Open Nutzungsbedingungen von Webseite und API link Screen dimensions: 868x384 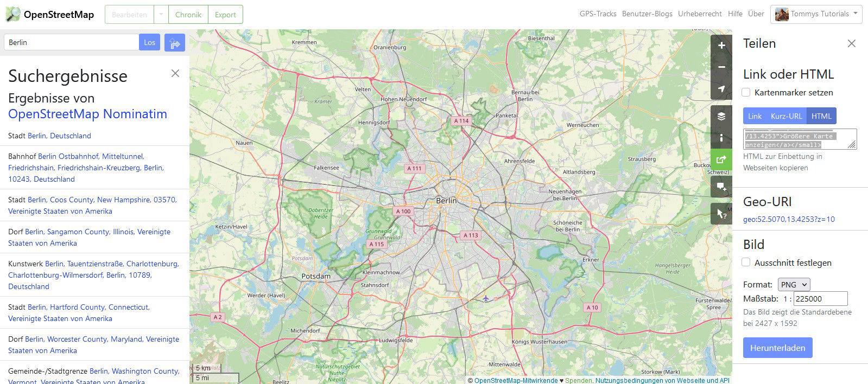[x=662, y=380]
